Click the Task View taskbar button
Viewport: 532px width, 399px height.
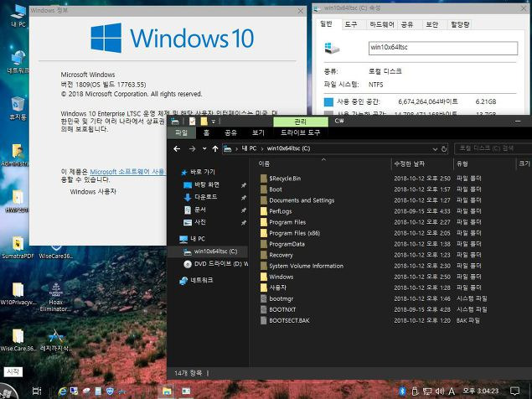(x=37, y=391)
